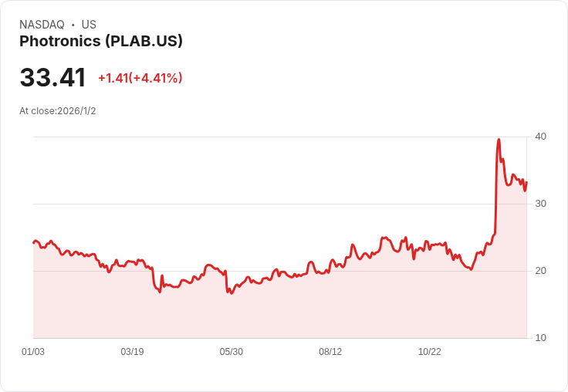Select the 05/30 x-axis date label
Image resolution: width=568 pixels, height=392 pixels.
(x=232, y=352)
